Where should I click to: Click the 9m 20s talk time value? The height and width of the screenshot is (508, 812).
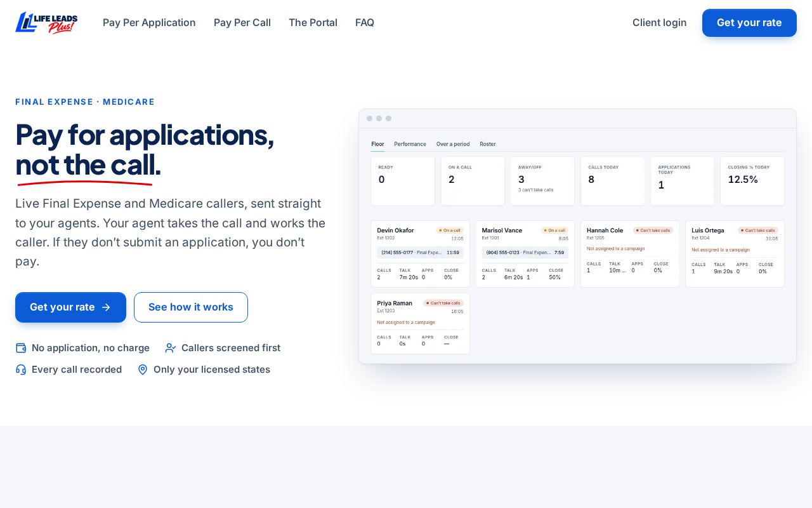[723, 272]
